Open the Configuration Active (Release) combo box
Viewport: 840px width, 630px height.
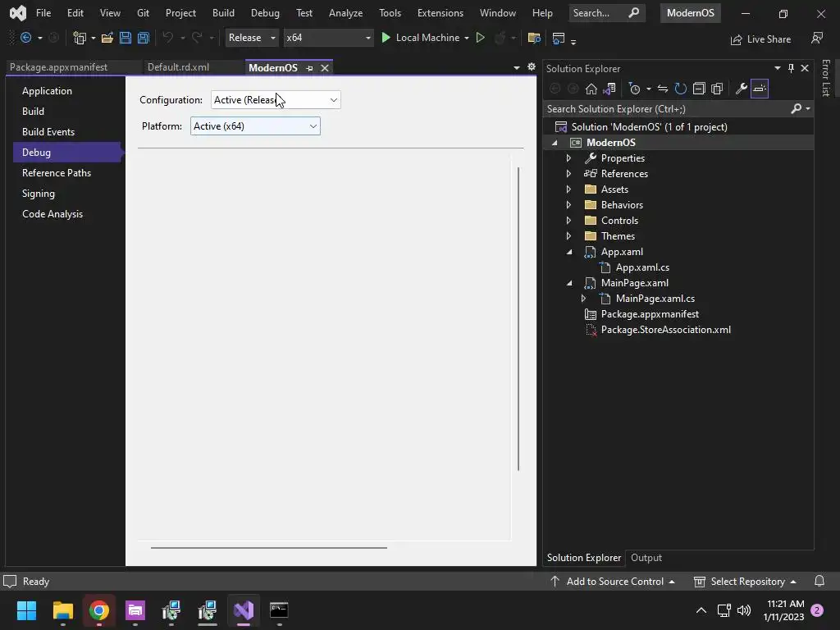click(276, 99)
